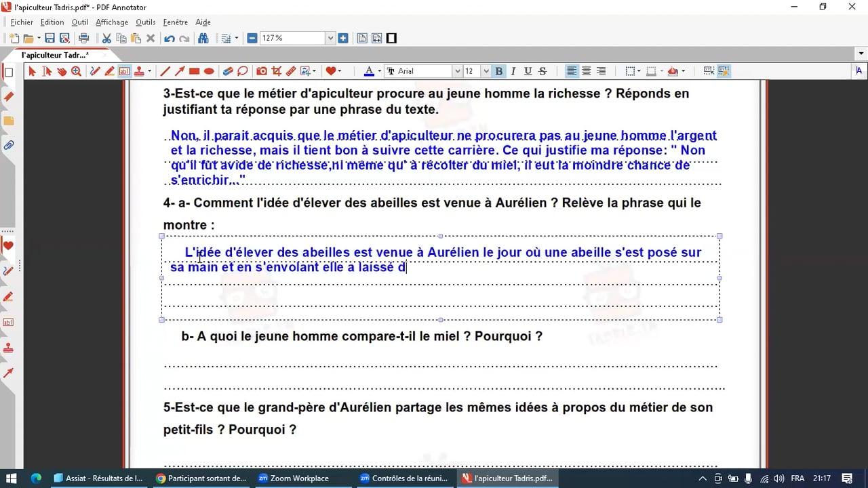The height and width of the screenshot is (488, 868).
Task: Expand the text color dropdown arrow
Action: [379, 71]
